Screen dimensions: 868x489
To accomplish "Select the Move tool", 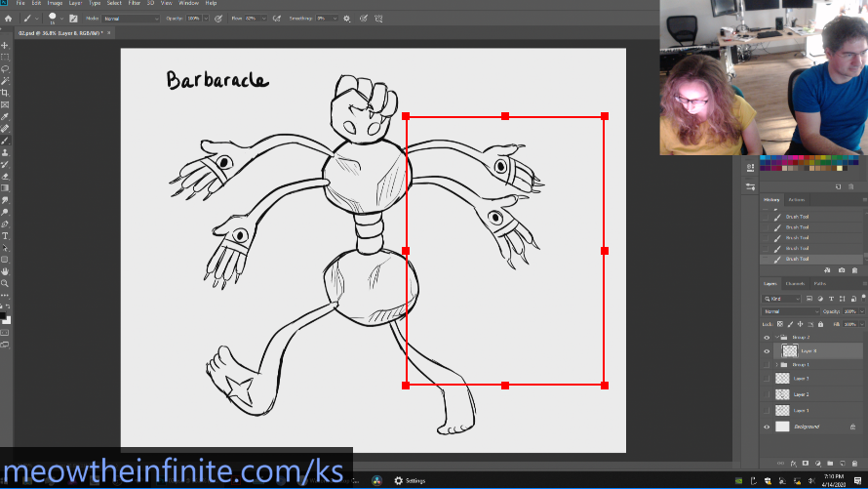I will point(5,46).
